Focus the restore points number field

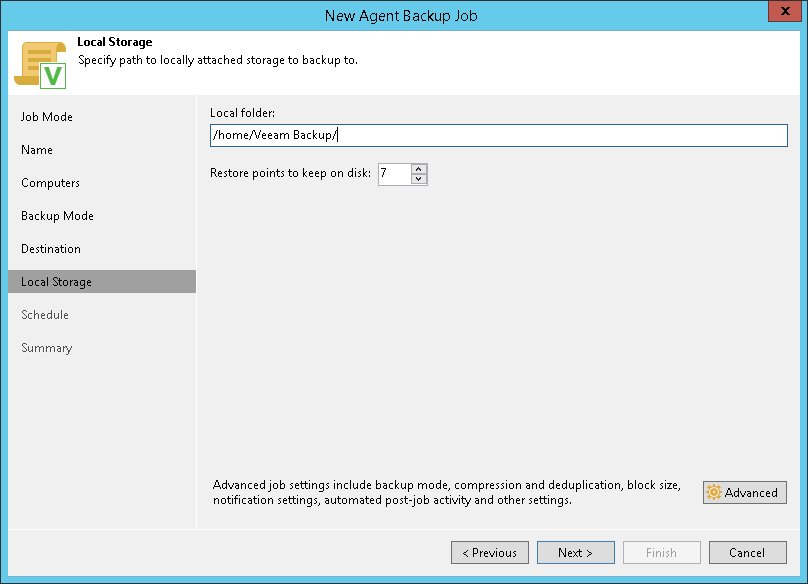tap(393, 174)
